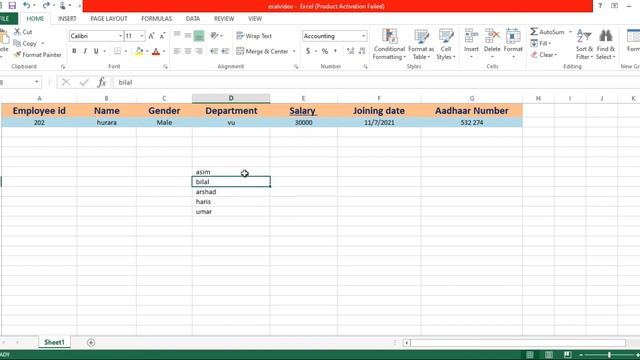Open the font size dropdown
This screenshot has height=360, width=640.
[142, 36]
